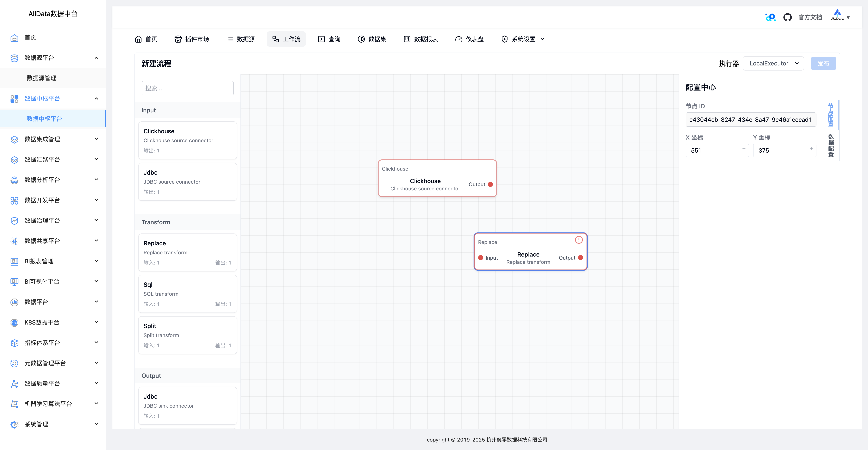Image resolution: width=868 pixels, height=450 pixels.
Task: Click Replace node Input port
Action: (x=481, y=258)
